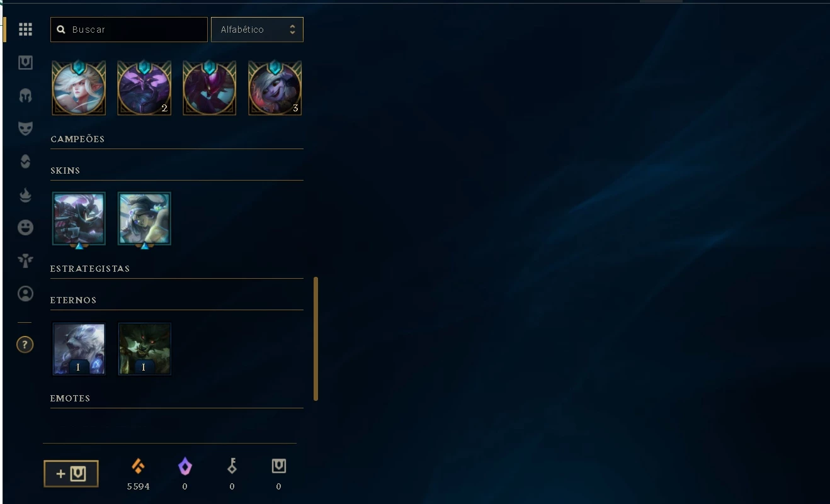Select the white lion eternal thumbnail

tap(79, 349)
